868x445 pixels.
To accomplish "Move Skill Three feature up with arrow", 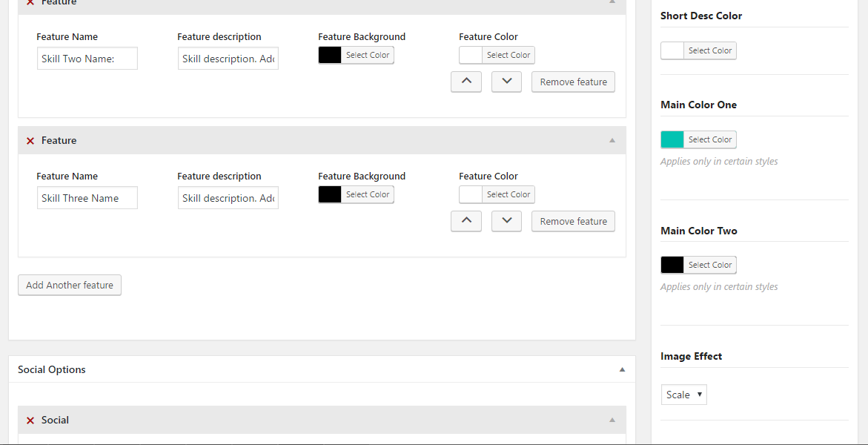I will pyautogui.click(x=466, y=221).
